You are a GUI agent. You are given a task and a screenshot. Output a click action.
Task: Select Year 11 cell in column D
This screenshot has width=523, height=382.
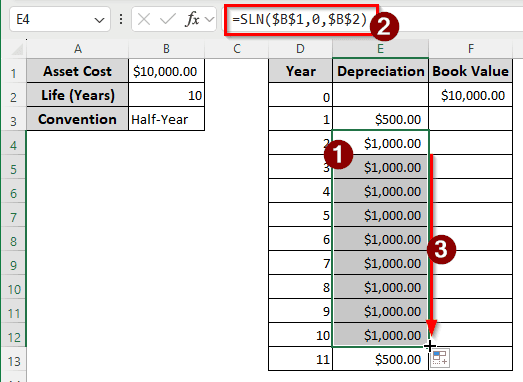[301, 359]
